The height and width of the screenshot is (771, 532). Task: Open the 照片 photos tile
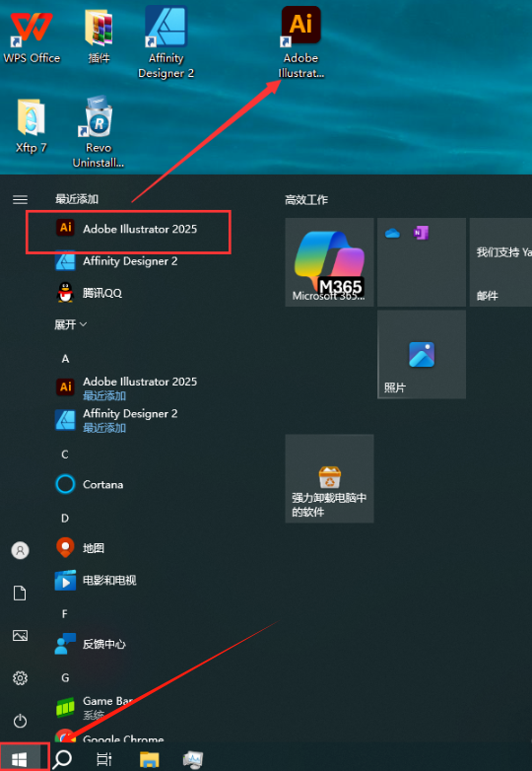coord(422,354)
